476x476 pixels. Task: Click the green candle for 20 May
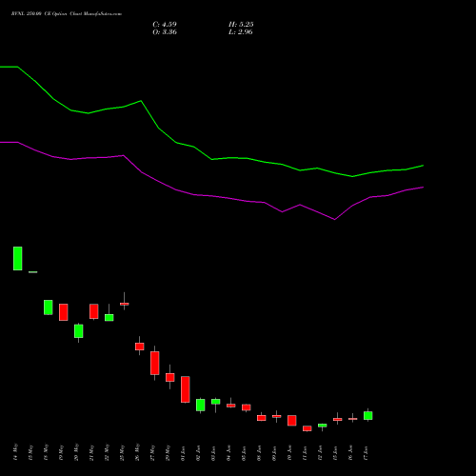pyautogui.click(x=79, y=331)
